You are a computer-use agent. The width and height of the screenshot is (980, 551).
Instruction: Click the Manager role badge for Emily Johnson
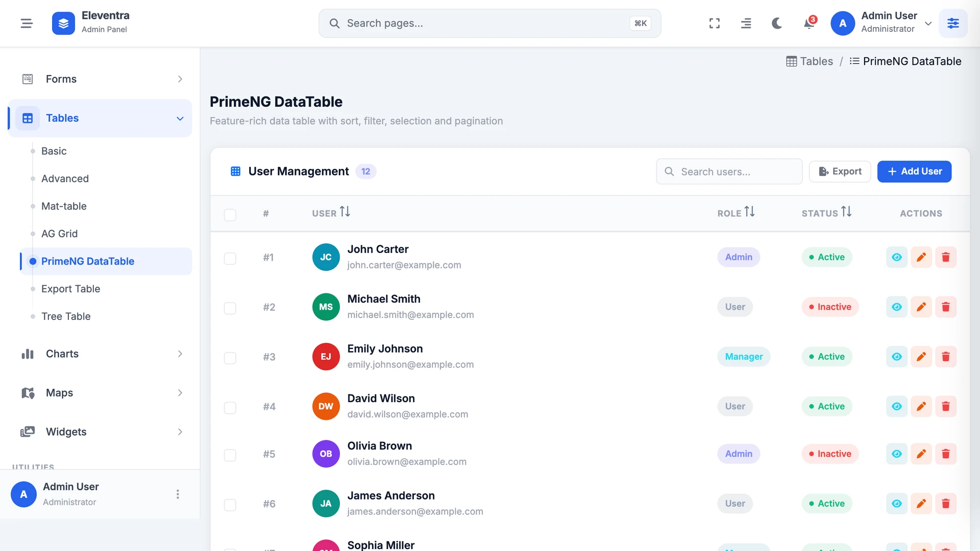click(744, 357)
